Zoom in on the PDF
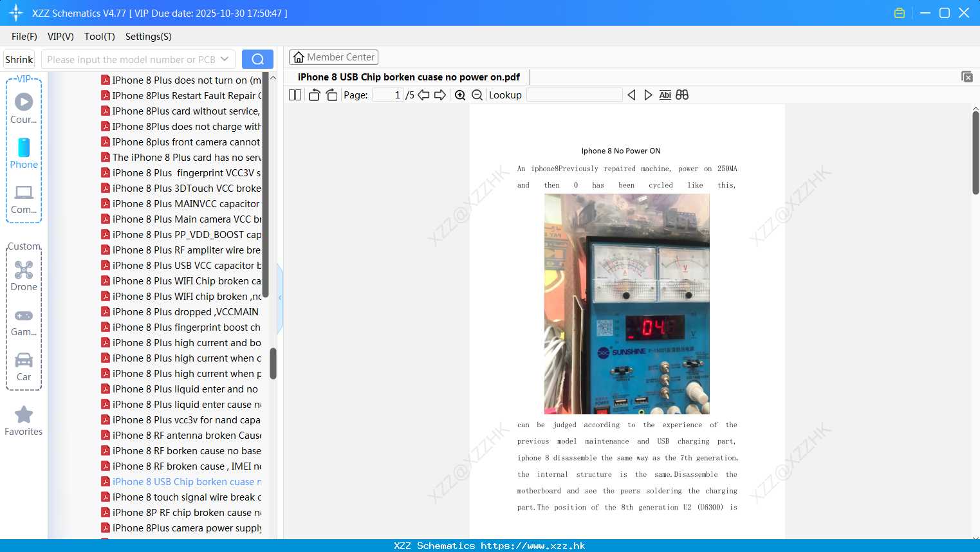Screen dimensions: 980x552 tap(460, 95)
